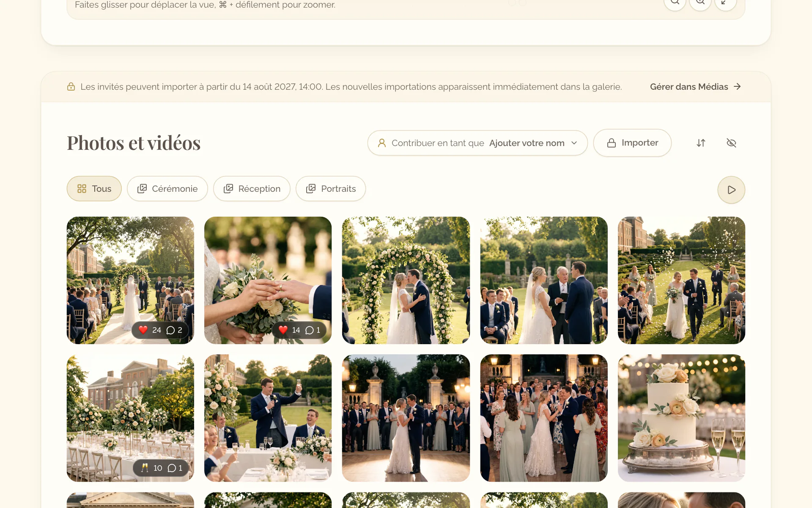The image size is (812, 508).
Task: Switch to the Réception album tab
Action: pyautogui.click(x=252, y=188)
